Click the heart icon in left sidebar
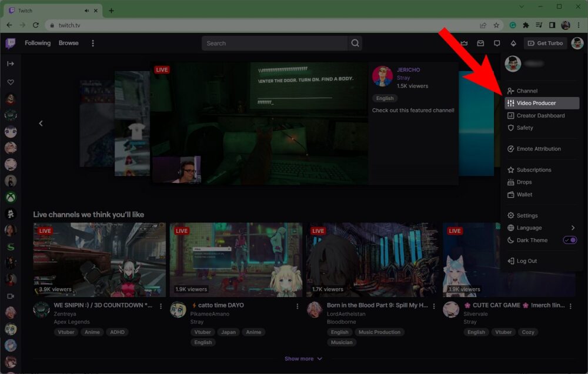Screen dimensions: 588x374 click(x=10, y=82)
